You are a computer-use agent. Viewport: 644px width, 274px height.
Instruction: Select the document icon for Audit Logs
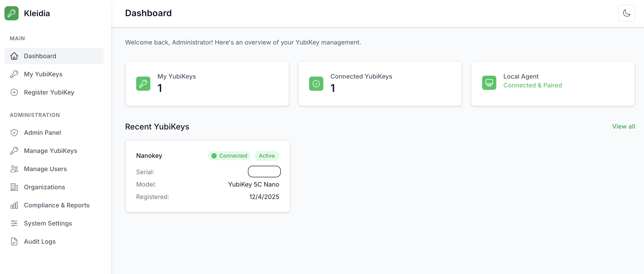(14, 241)
